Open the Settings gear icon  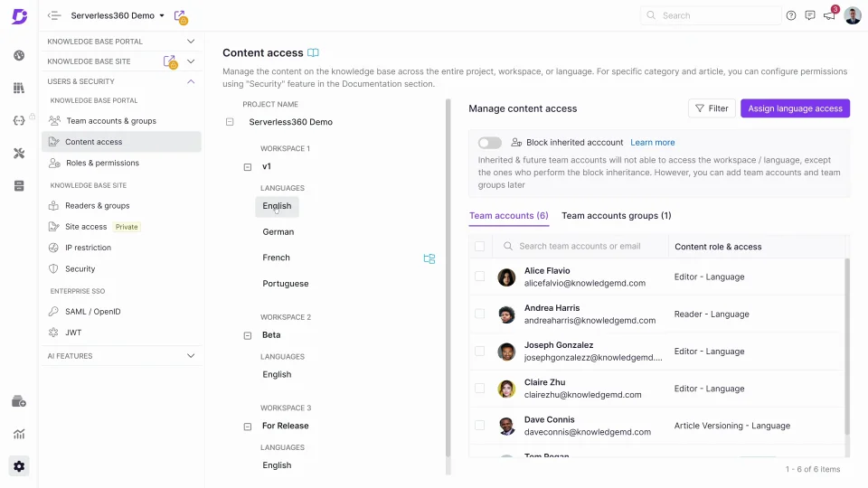pyautogui.click(x=19, y=466)
